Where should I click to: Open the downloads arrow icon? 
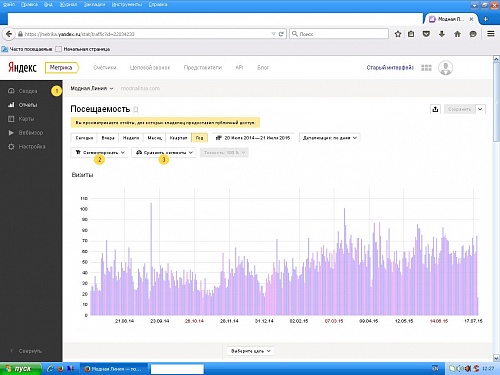[x=442, y=34]
